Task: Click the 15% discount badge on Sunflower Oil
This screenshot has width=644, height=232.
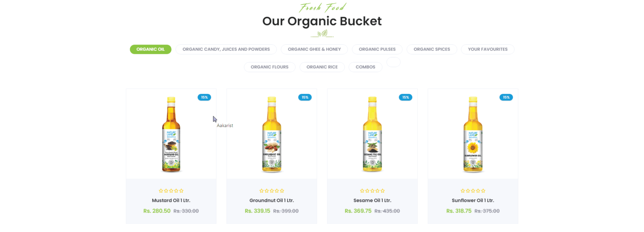Action: click(x=506, y=97)
